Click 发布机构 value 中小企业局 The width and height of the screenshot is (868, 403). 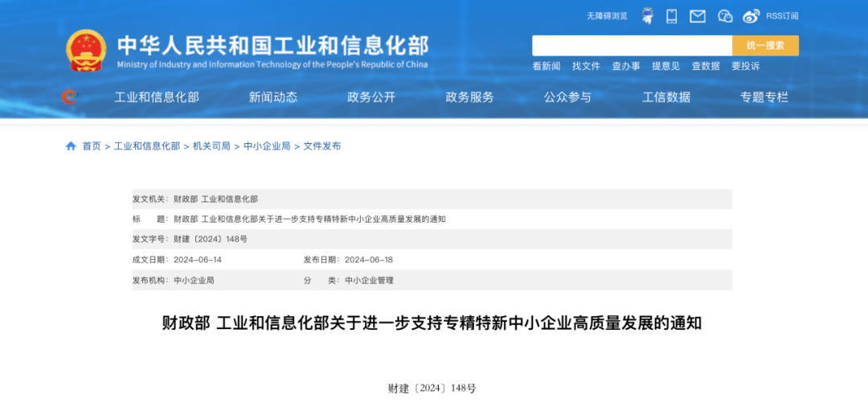point(194,281)
